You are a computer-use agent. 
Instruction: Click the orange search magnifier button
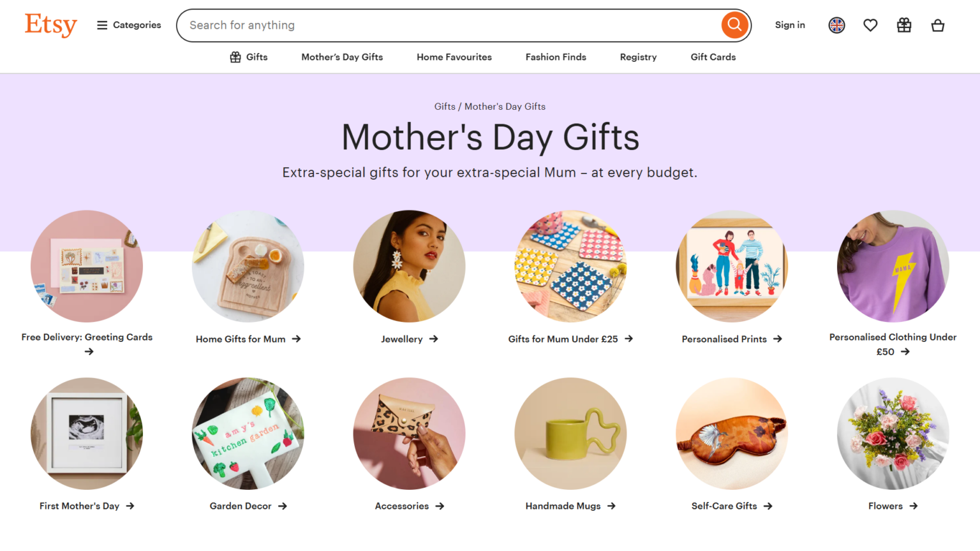pos(734,25)
